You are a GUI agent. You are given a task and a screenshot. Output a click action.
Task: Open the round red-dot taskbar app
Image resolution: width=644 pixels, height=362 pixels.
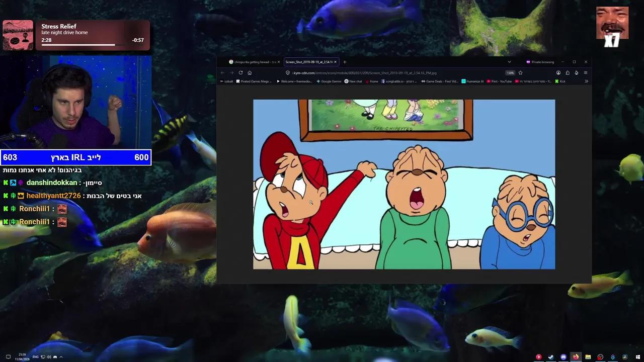coord(600,357)
